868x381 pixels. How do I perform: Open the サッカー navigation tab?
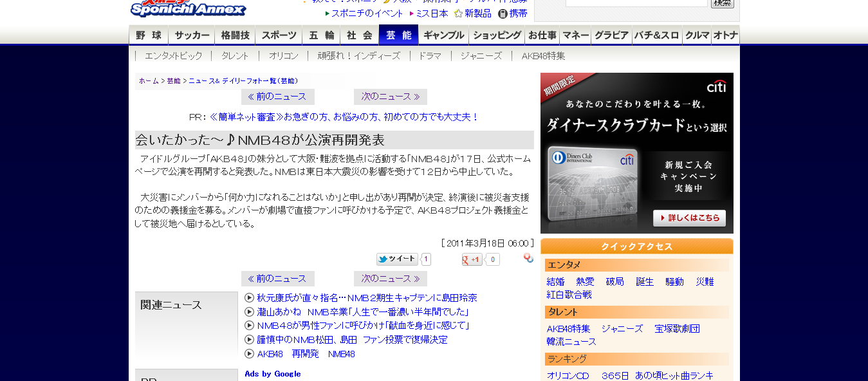click(192, 35)
